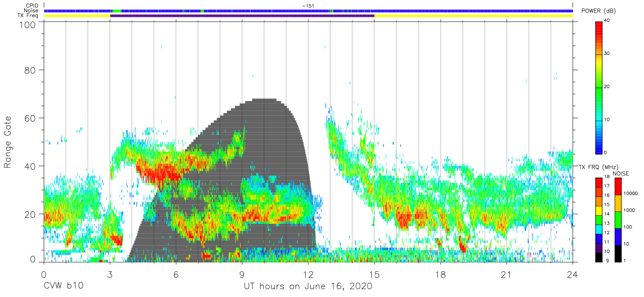Select the purple segment of the TX Freq strip
This screenshot has width=644, height=297.
click(242, 16)
